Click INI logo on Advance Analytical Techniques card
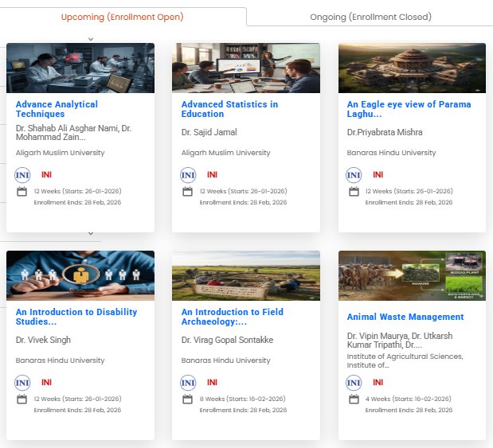493x448 pixels. click(x=22, y=175)
